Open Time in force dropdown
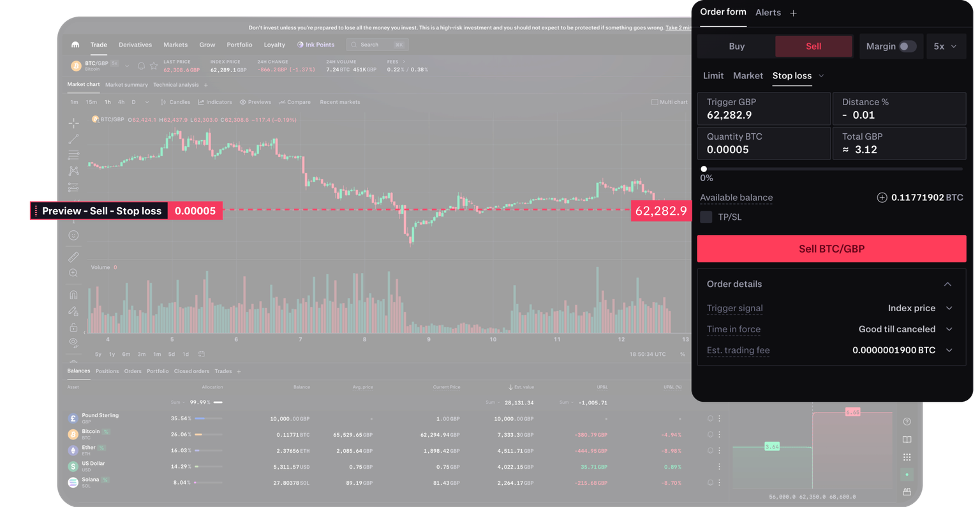Image resolution: width=980 pixels, height=507 pixels. click(x=906, y=329)
